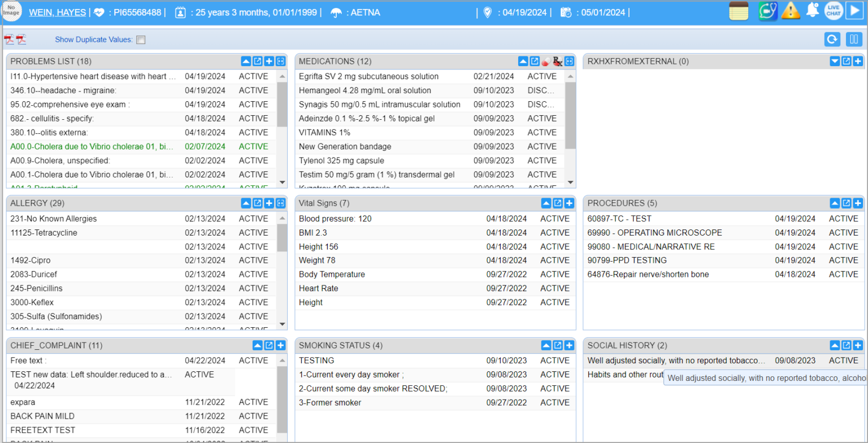Collapse the Procedures panel
This screenshot has height=443, width=868.
point(835,203)
